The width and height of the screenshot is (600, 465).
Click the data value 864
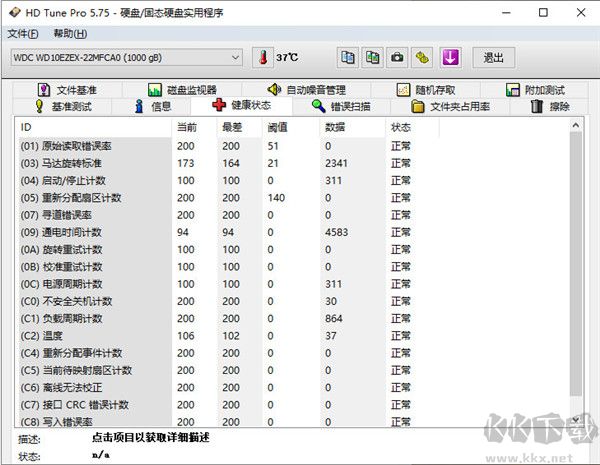[334, 318]
